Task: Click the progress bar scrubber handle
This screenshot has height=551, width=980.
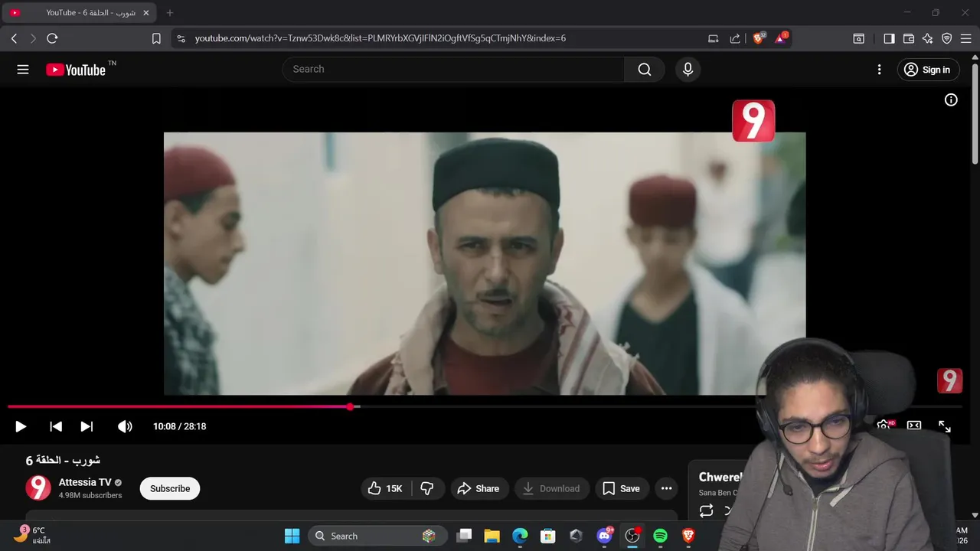Action: (x=350, y=407)
